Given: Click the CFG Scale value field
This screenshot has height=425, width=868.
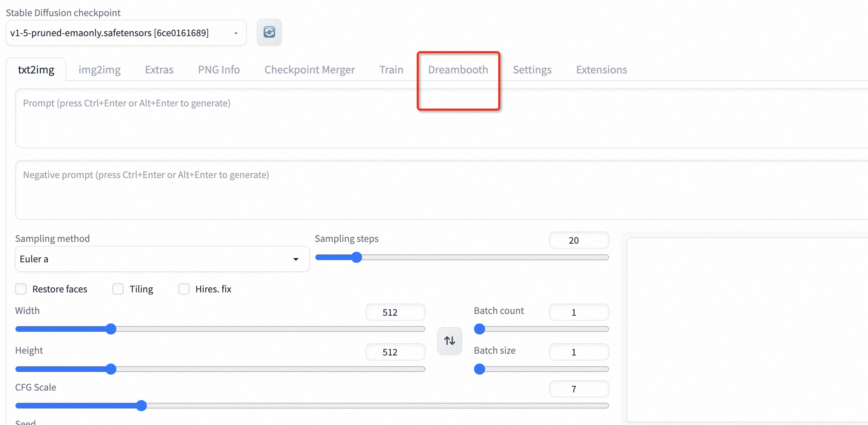Looking at the screenshot, I should (579, 389).
